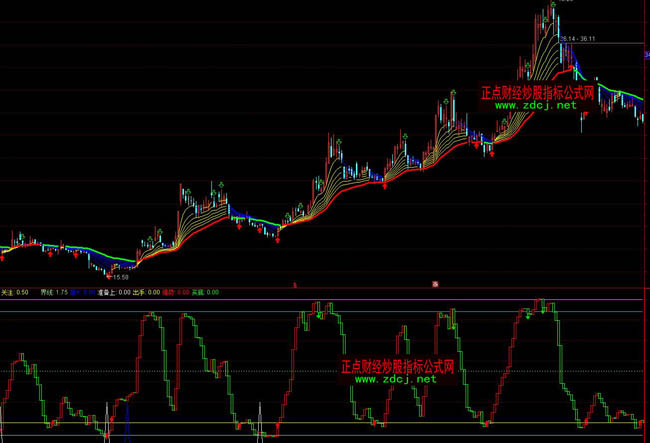This screenshot has width=650, height=443.
Task: Click the 15.58 low price label
Action: click(120, 277)
